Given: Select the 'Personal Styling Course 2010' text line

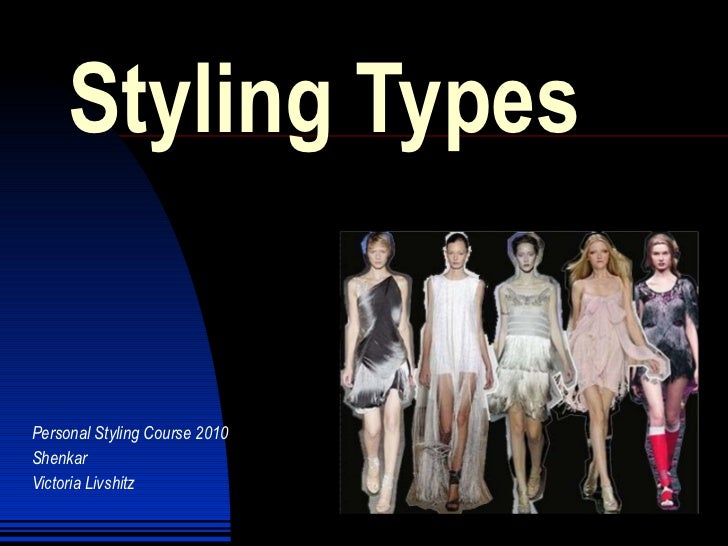Looking at the screenshot, I should point(130,433).
